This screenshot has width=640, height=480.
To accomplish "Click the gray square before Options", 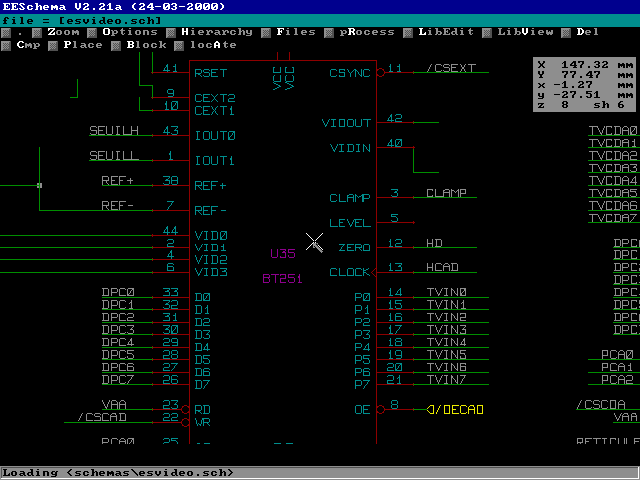I will (92, 33).
